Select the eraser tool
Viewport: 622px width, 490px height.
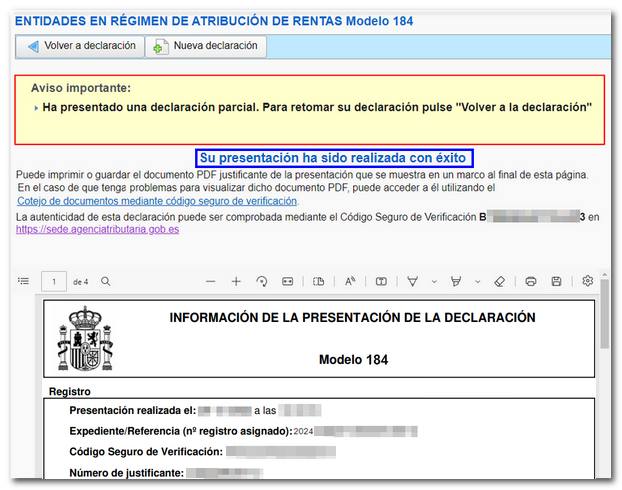point(500,282)
